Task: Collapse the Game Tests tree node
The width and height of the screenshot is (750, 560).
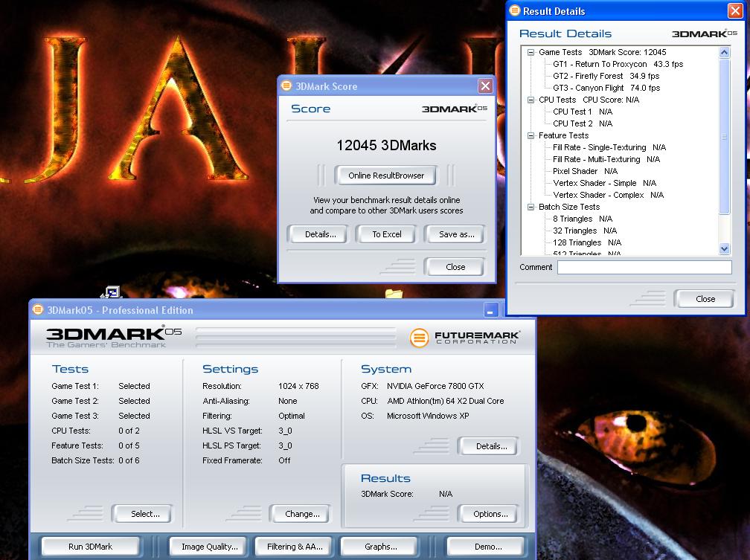Action: [x=531, y=52]
